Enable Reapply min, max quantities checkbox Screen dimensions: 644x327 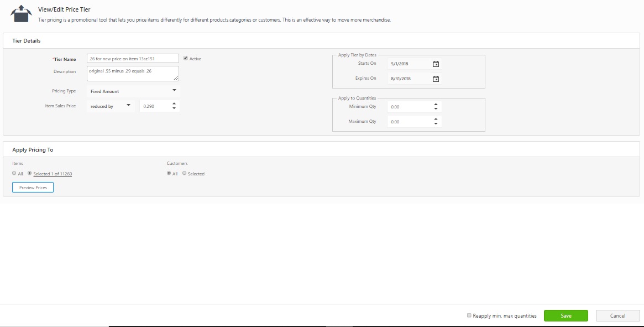469,315
